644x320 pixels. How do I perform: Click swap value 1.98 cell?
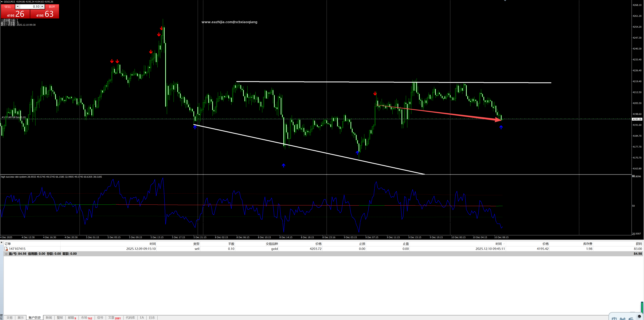[x=589, y=249]
